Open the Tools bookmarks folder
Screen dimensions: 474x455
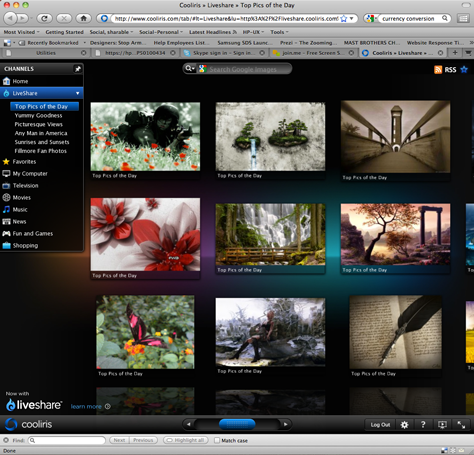279,32
